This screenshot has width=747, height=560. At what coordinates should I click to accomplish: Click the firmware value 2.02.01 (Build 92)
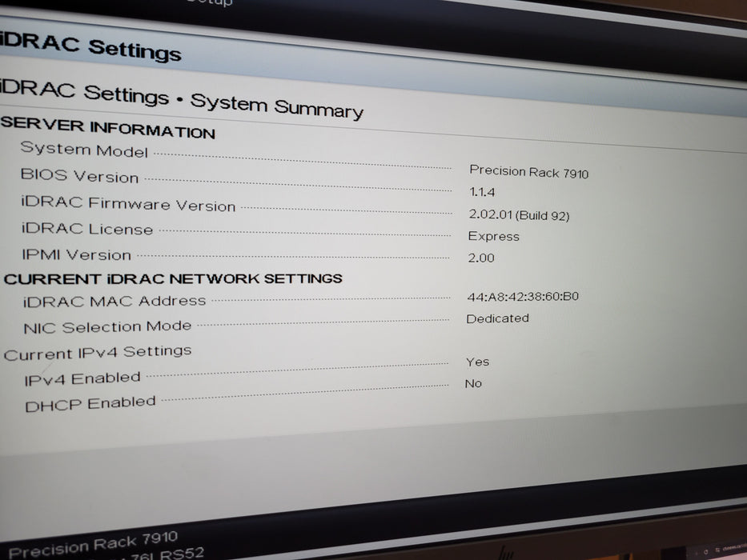(519, 214)
